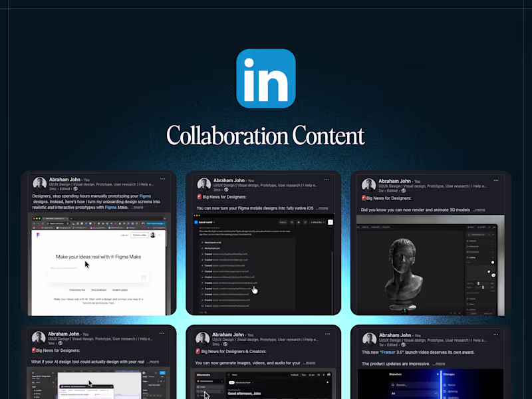
Task: Follow the 'Figma' link before 'Make.'
Action: click(x=110, y=207)
